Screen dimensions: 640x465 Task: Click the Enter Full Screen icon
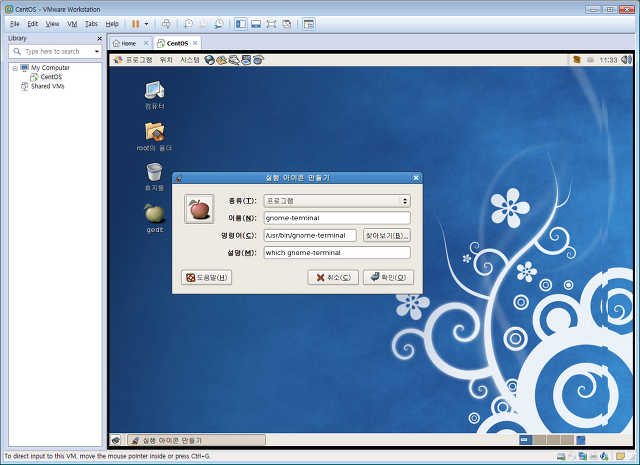click(x=271, y=24)
